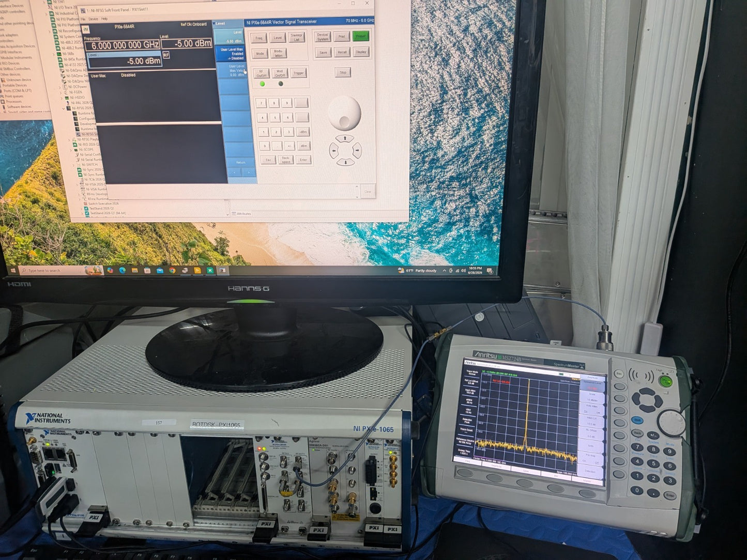747x560 pixels.
Task: Click the Backspace key on keypad
Action: [x=286, y=160]
